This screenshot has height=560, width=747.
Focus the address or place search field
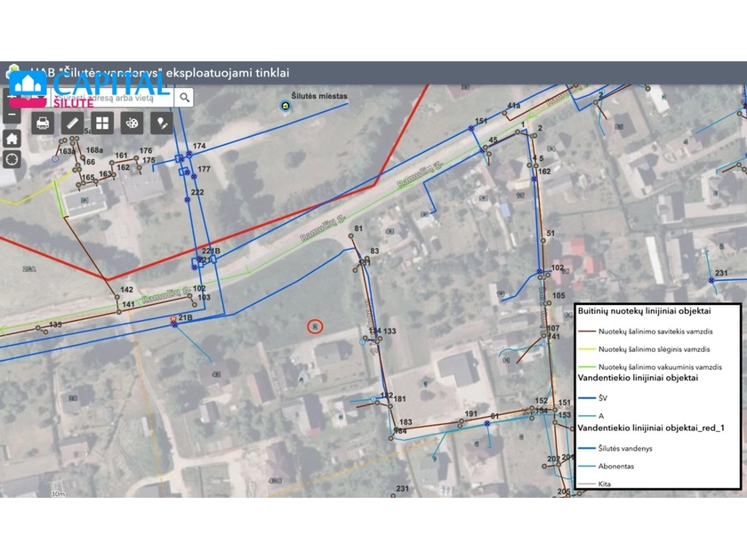[x=112, y=98]
